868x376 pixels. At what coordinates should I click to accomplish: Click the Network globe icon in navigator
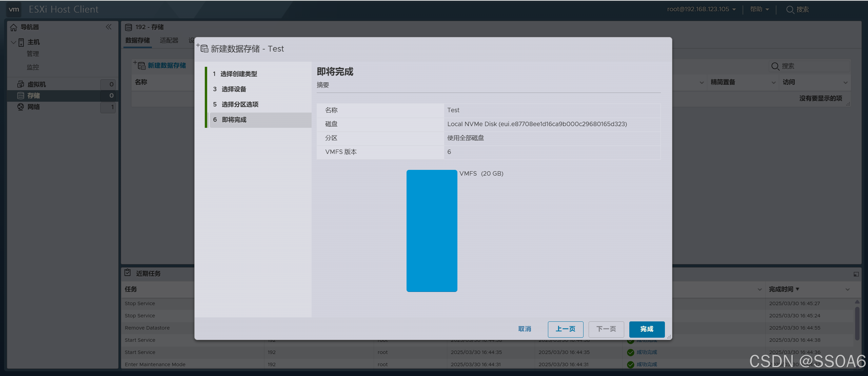pyautogui.click(x=21, y=107)
